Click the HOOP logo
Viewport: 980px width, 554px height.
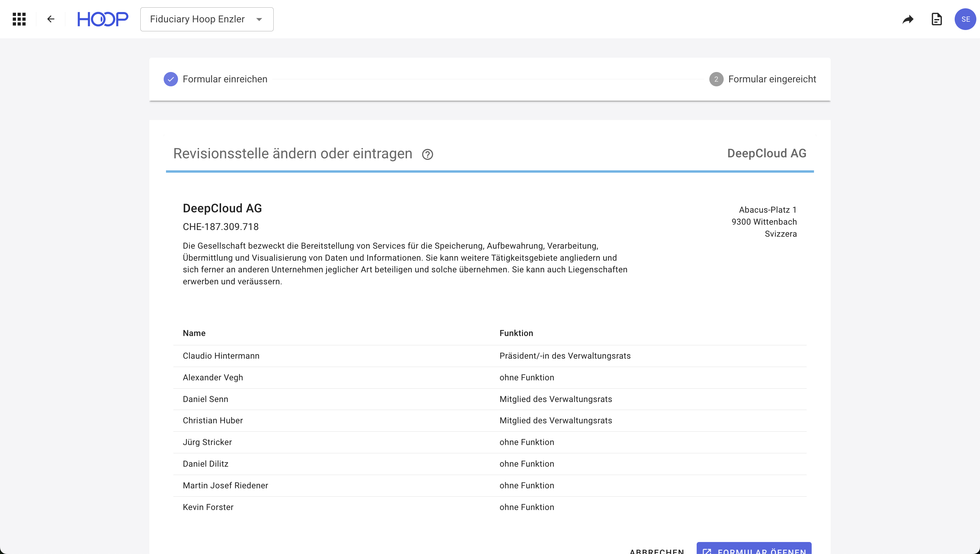tap(103, 19)
